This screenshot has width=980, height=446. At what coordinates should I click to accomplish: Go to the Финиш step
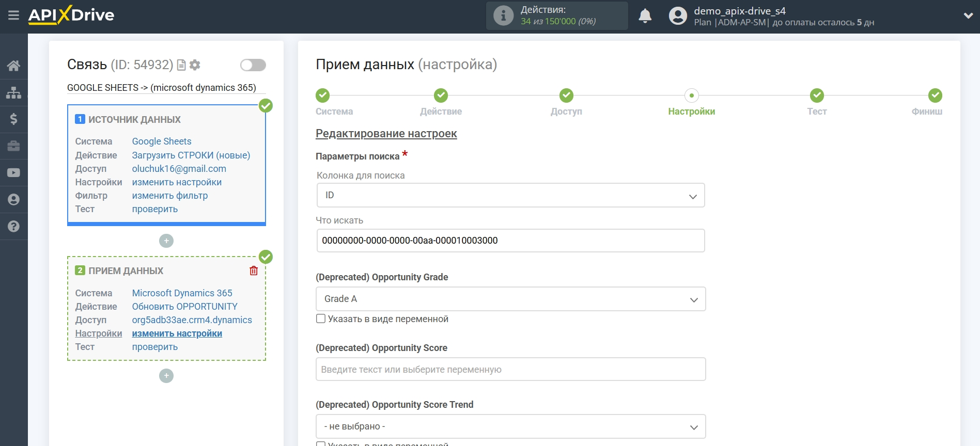935,96
